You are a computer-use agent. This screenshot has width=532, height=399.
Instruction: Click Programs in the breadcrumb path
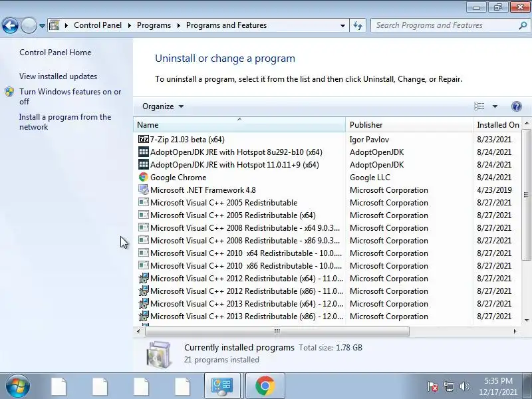(154, 25)
